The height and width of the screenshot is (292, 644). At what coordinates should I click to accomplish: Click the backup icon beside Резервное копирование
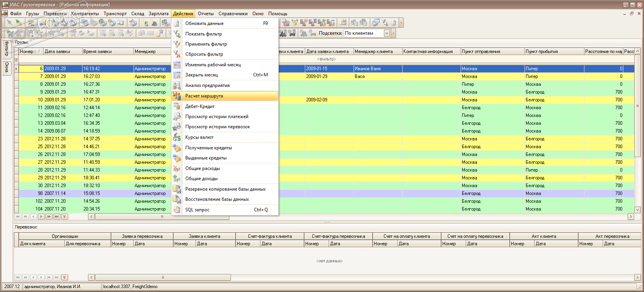177,189
